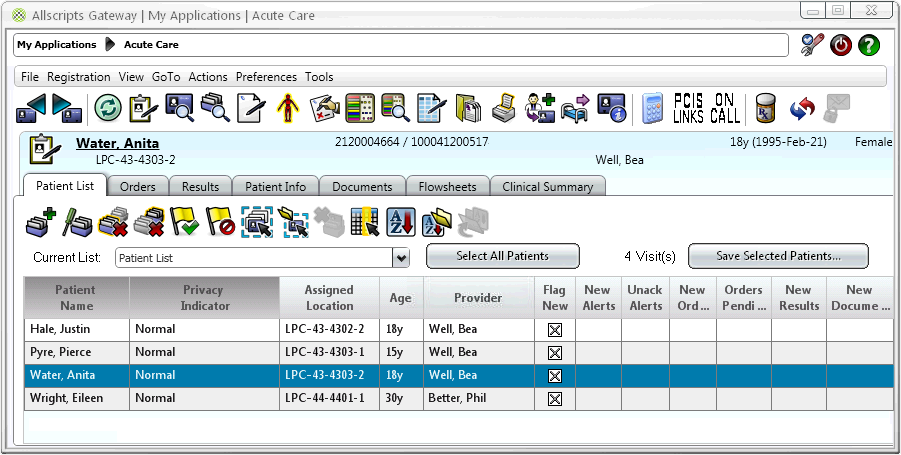The image size is (901, 455).
Task: Toggle Flag New checkbox for Wright, Eileen
Action: 555,399
